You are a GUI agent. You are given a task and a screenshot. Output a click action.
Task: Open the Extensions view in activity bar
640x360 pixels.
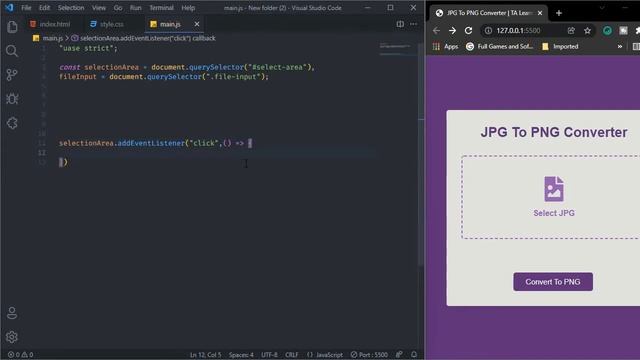[12, 123]
